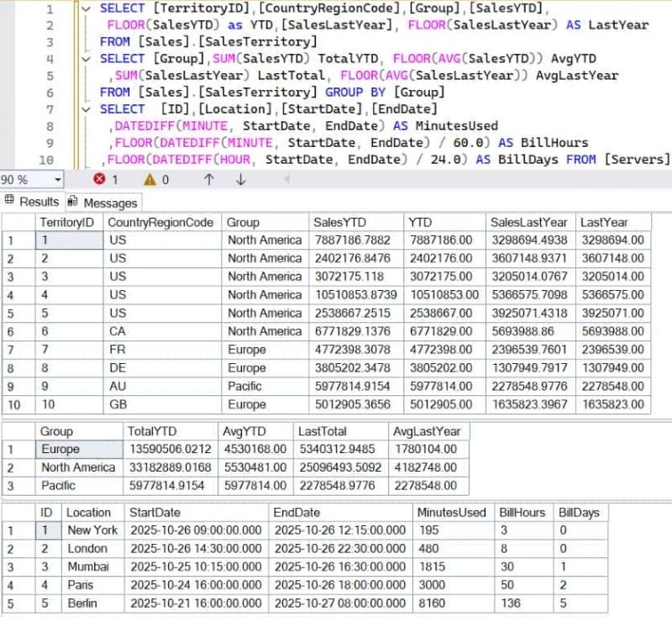
Task: Click the DATEDIFF function on line 8
Action: (x=144, y=126)
